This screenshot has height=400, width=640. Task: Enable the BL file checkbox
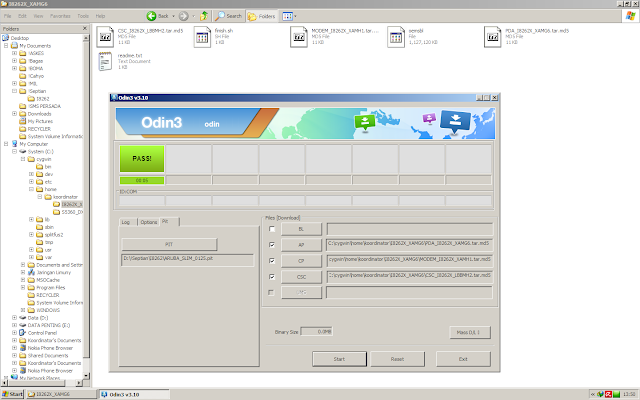tap(272, 229)
